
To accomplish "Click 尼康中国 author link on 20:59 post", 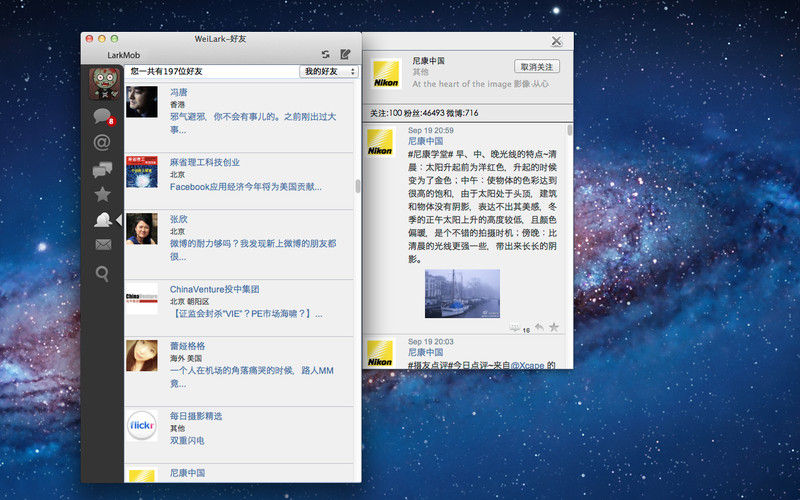I will pyautogui.click(x=426, y=141).
